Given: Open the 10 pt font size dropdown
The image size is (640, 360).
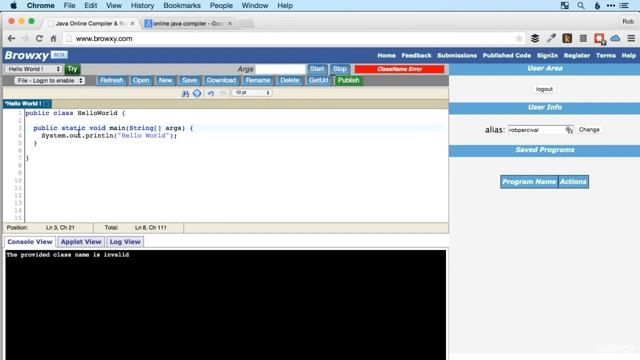Looking at the screenshot, I should (251, 93).
